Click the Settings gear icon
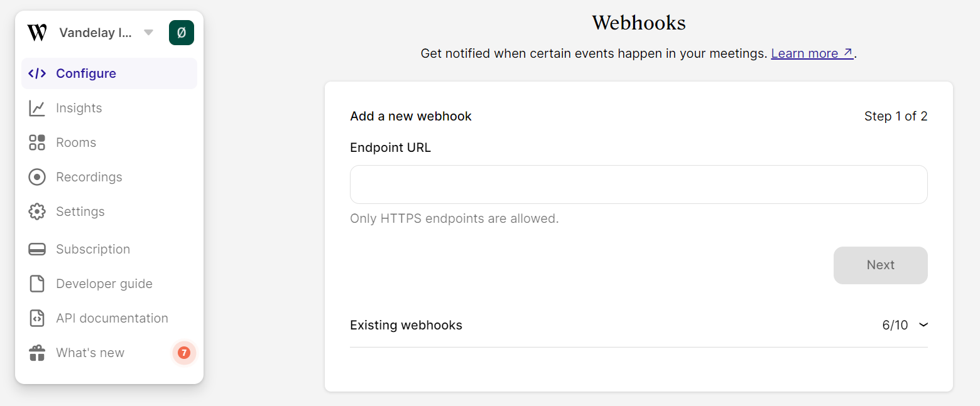This screenshot has height=406, width=980. 37,211
